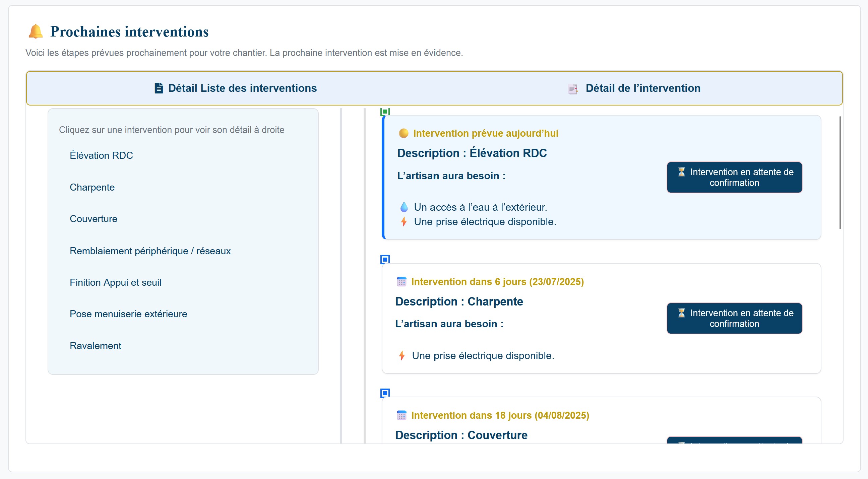Select Charpente in the intervention list

(x=92, y=187)
